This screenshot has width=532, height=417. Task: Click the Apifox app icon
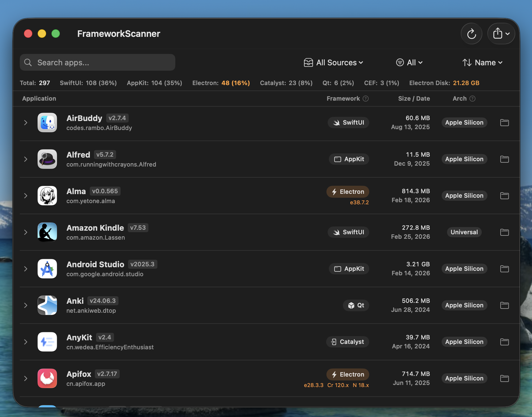[47, 378]
